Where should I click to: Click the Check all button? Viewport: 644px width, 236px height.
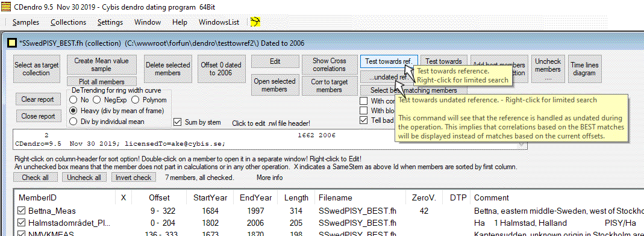coord(36,178)
